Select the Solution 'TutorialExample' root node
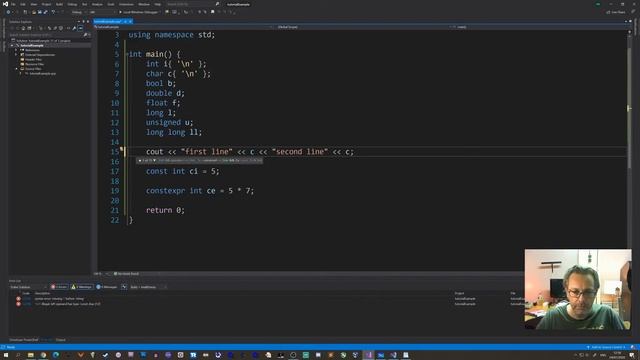Image resolution: width=640 pixels, height=360 pixels. pyautogui.click(x=41, y=41)
